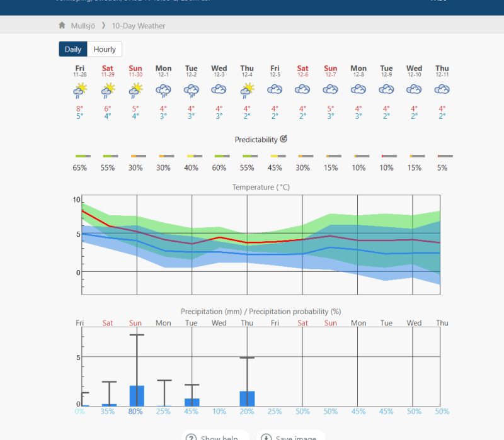504x440 pixels.
Task: Click the Tuesday 45% precipitation bar
Action: pyautogui.click(x=192, y=402)
